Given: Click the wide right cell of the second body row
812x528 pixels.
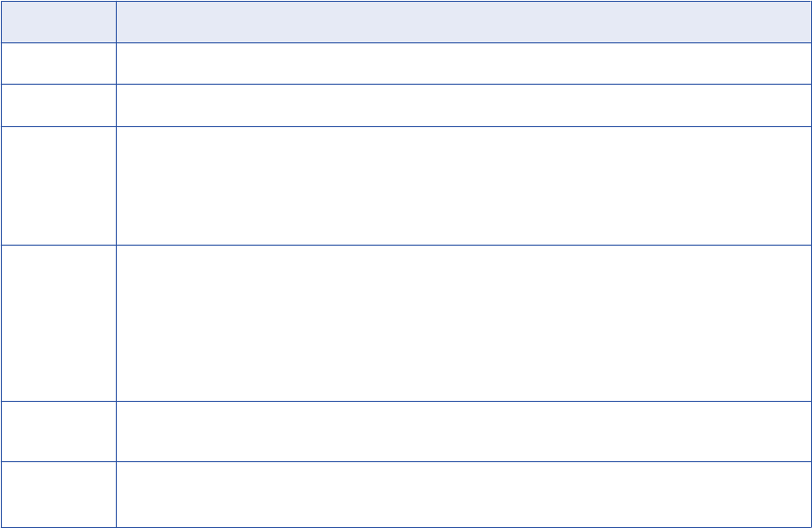Looking at the screenshot, I should click(x=463, y=105).
